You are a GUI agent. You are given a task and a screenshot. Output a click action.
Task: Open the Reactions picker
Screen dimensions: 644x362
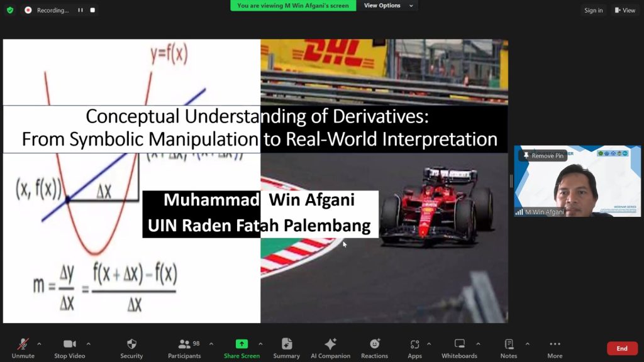pos(375,348)
